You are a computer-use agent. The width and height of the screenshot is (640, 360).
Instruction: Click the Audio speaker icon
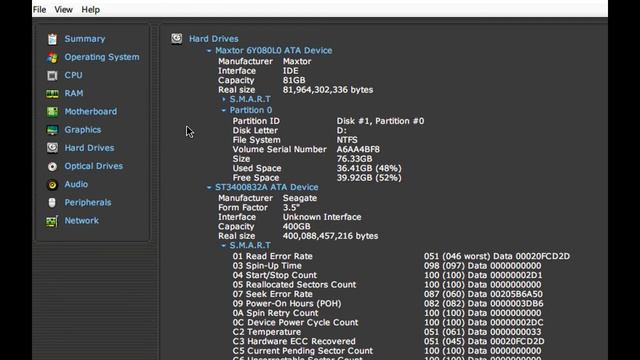point(52,184)
